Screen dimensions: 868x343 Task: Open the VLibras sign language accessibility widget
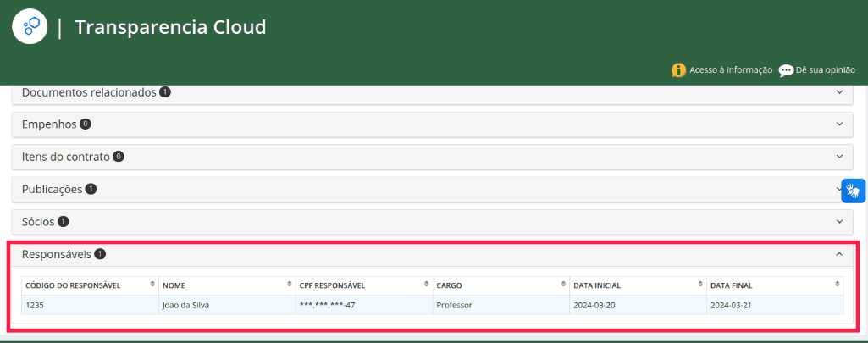point(853,191)
